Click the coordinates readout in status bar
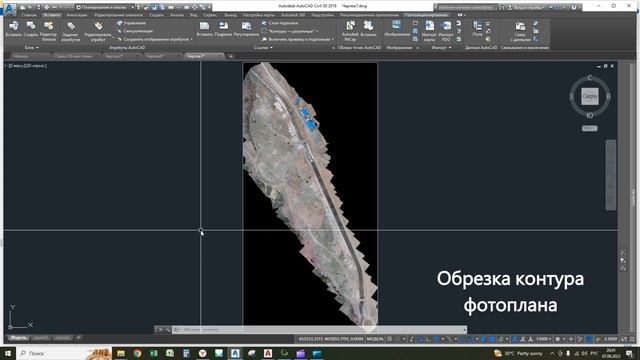 click(331, 339)
